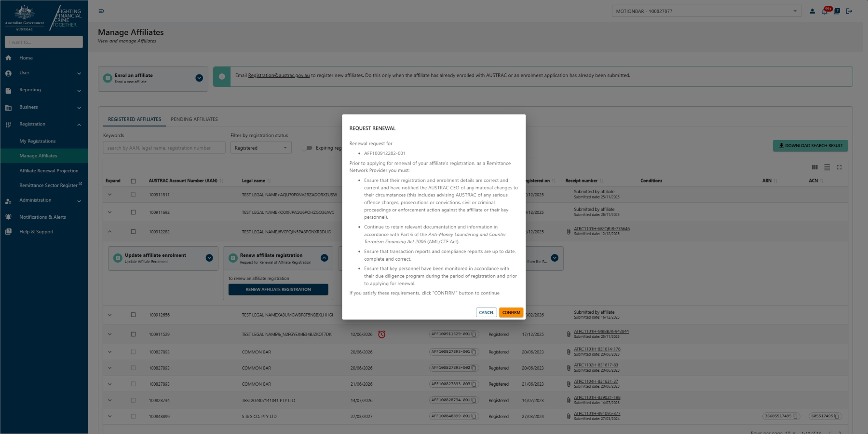Expand the User menu in sidebar
868x434 pixels.
[44, 73]
